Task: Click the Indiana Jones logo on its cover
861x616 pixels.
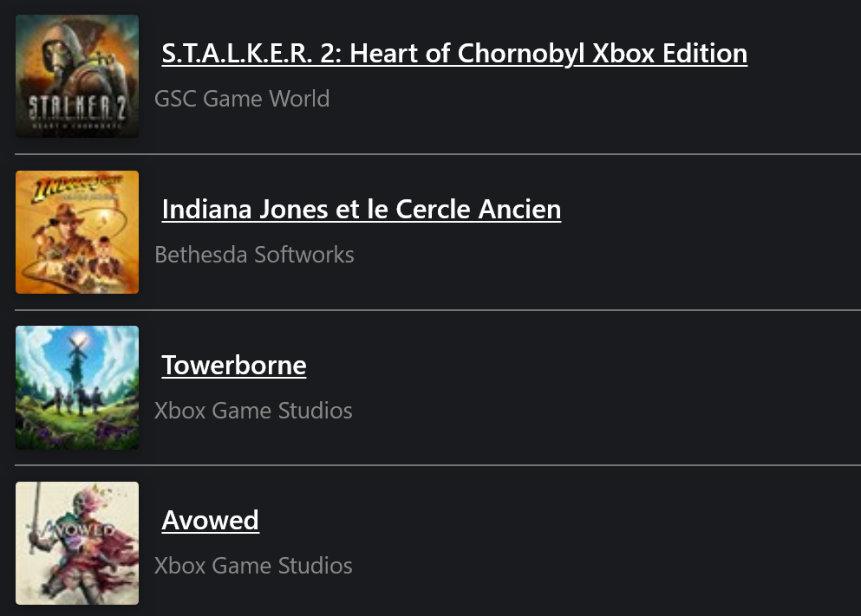Action: (x=77, y=187)
